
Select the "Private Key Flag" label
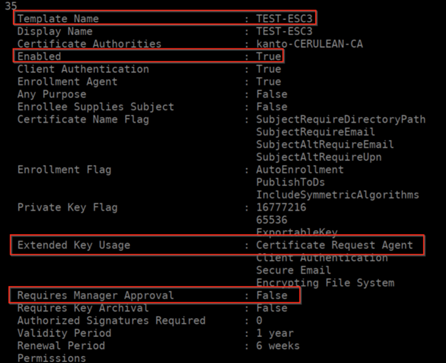pos(67,207)
